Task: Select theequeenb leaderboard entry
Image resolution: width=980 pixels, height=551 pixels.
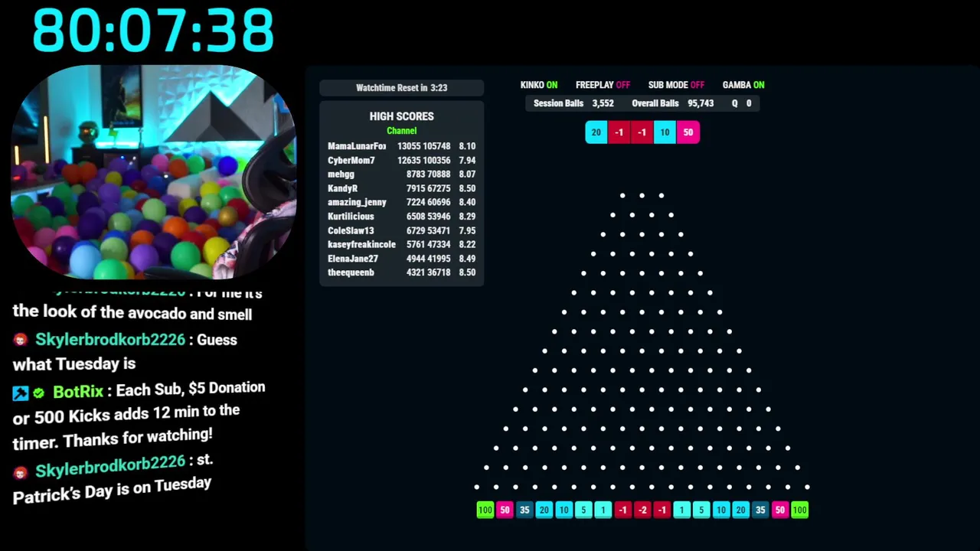Action: [x=401, y=272]
